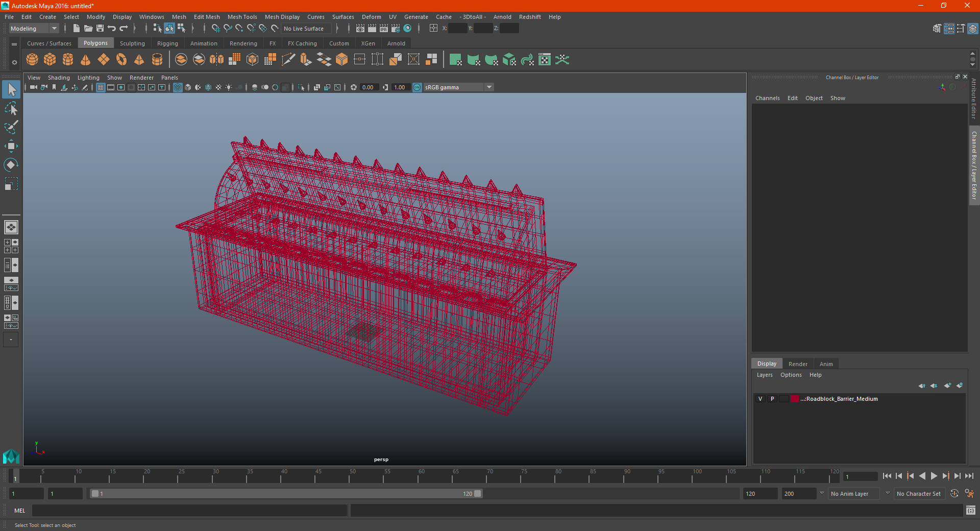
Task: Click the Open Scene folder icon
Action: (88, 29)
